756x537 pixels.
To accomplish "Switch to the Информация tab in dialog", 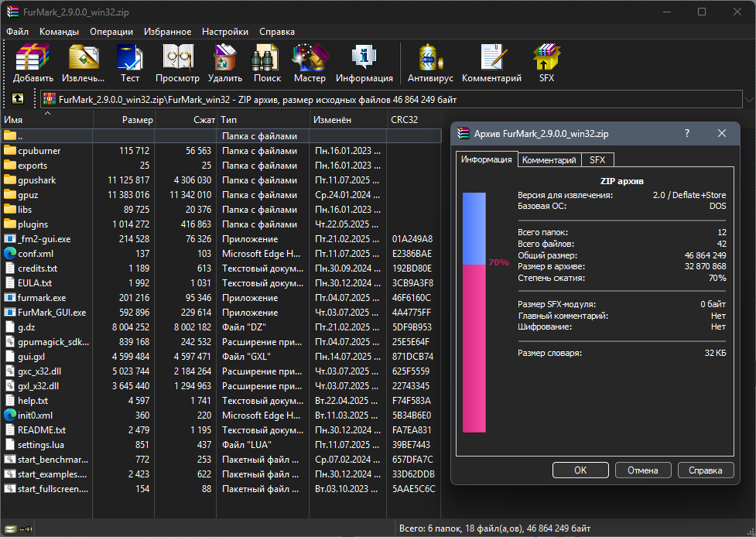I will (487, 159).
